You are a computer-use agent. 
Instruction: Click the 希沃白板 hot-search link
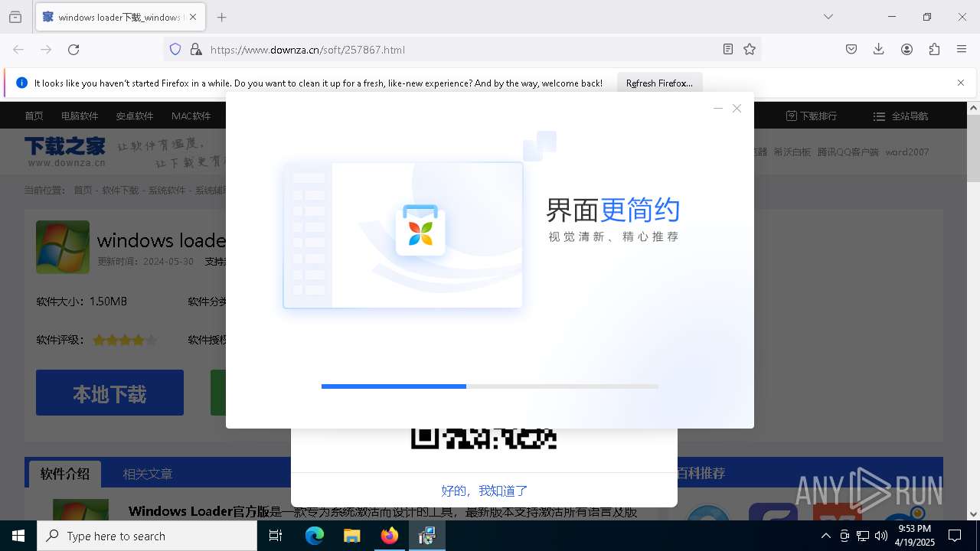pyautogui.click(x=792, y=152)
